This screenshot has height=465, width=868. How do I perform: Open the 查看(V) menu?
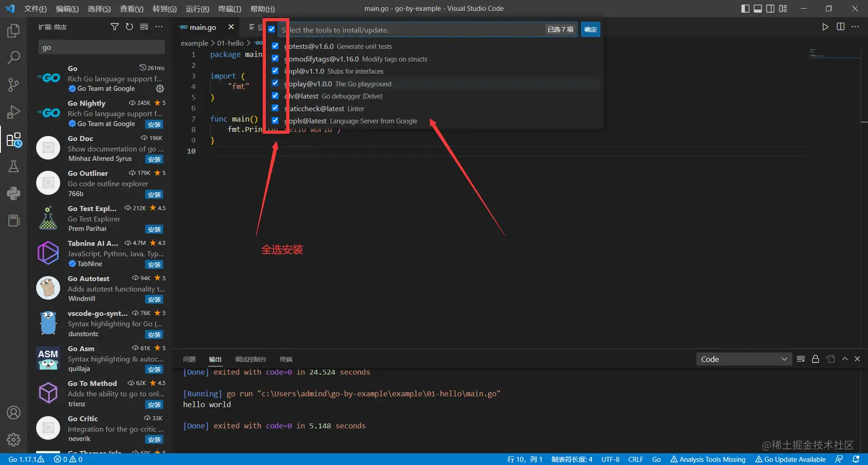pos(132,9)
